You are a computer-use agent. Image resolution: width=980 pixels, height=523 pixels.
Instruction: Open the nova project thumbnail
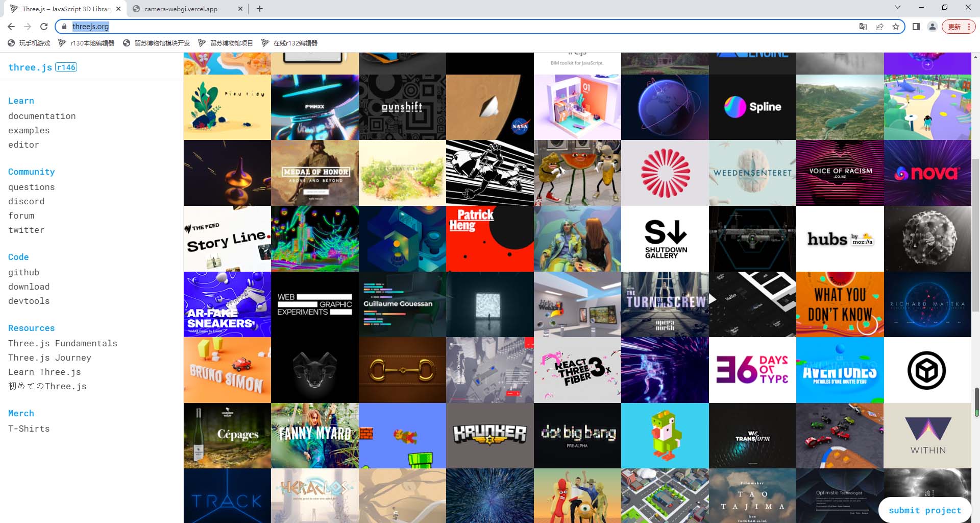pyautogui.click(x=927, y=173)
